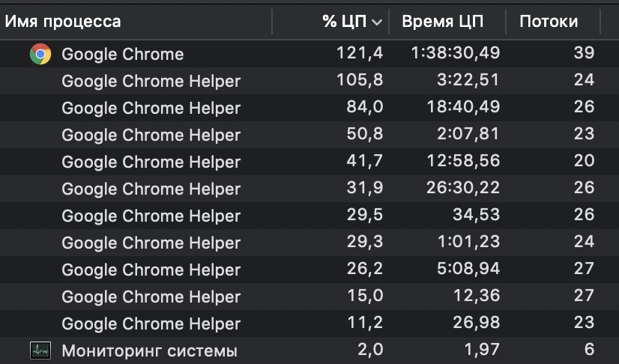Image resolution: width=619 pixels, height=364 pixels.
Task: Click the Google Chrome app icon
Action: click(x=40, y=54)
